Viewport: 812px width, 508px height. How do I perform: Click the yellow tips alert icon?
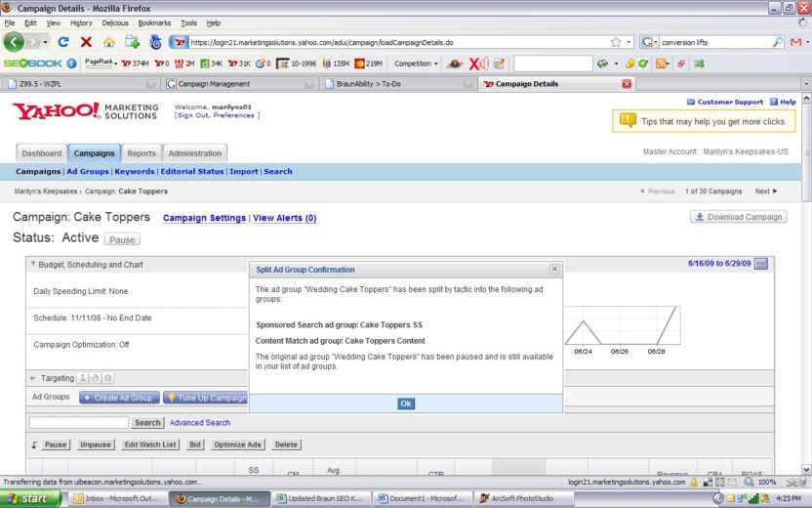click(628, 120)
